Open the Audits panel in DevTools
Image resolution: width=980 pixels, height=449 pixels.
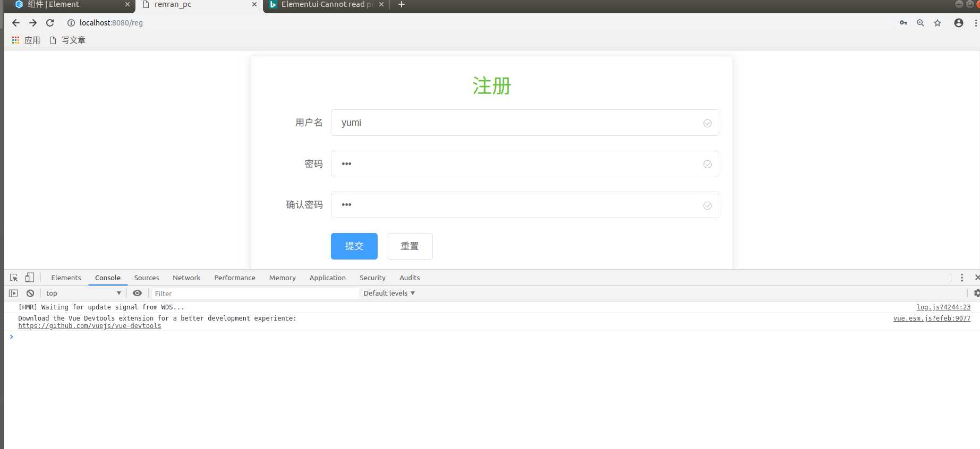tap(410, 278)
